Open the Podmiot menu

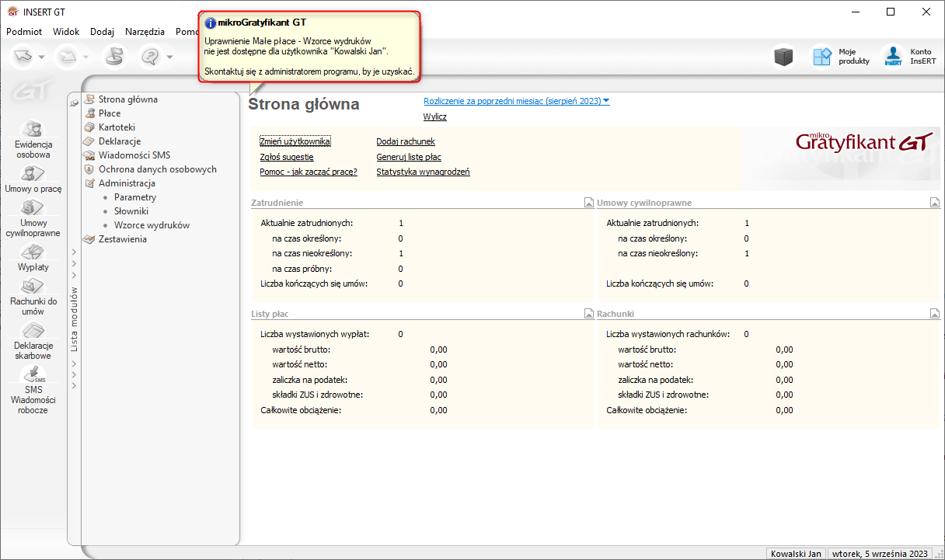click(x=24, y=32)
